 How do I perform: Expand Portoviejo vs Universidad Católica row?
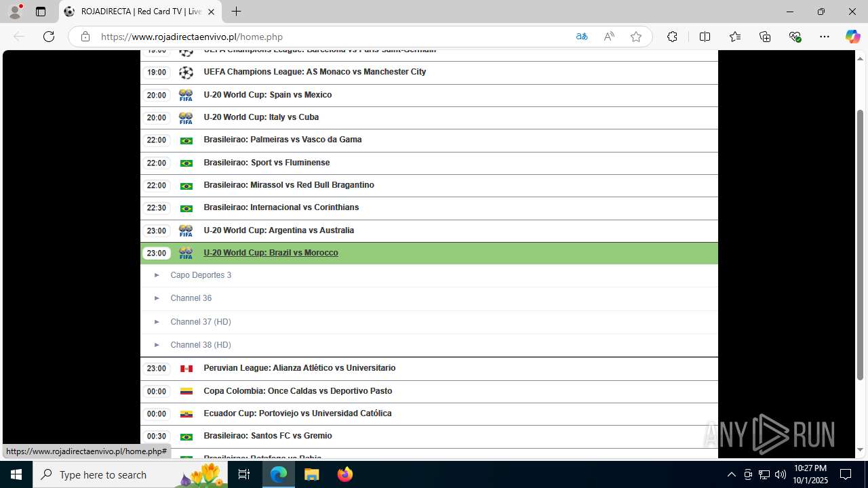(429, 413)
